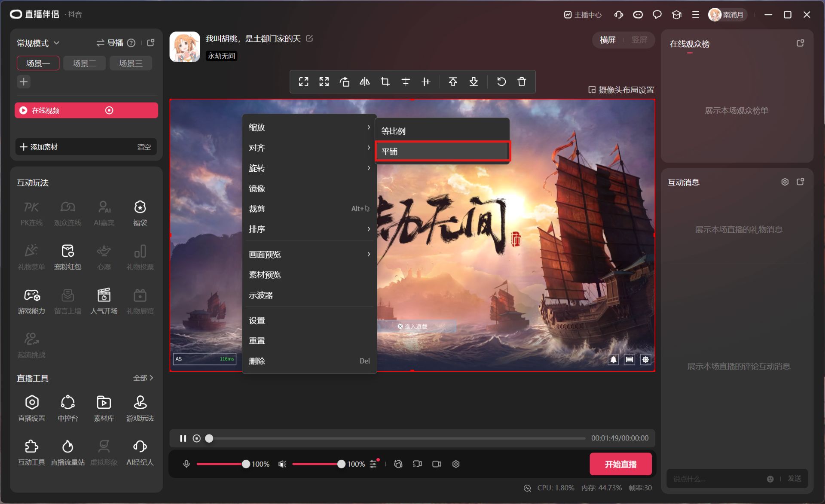
Task: Click the stop/record circle beside pause button
Action: coord(197,438)
